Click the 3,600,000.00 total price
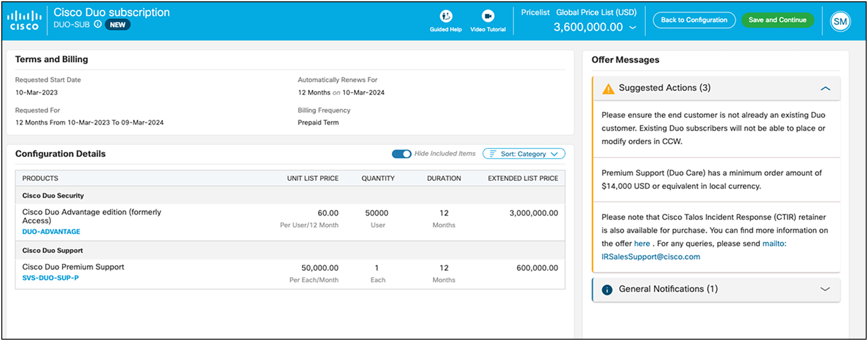 [x=588, y=27]
